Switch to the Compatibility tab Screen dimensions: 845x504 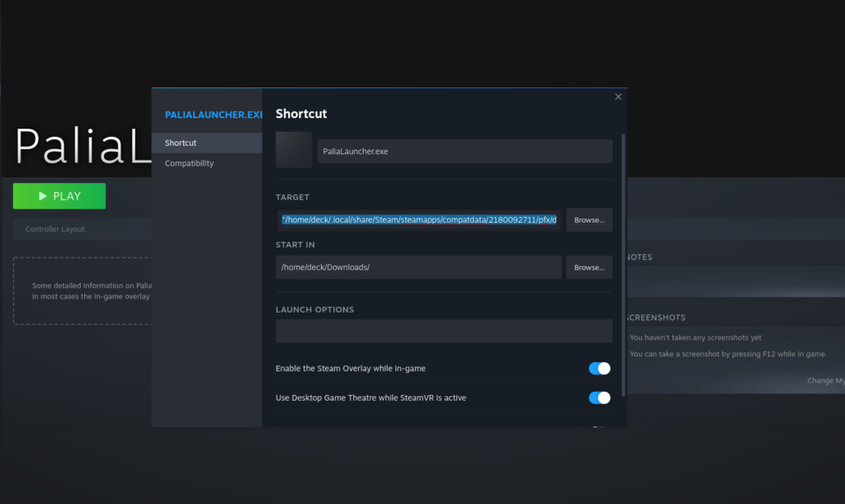pyautogui.click(x=207, y=163)
